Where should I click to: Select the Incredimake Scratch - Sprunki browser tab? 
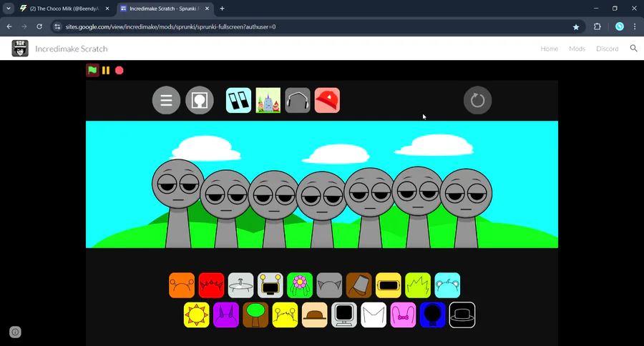click(165, 8)
